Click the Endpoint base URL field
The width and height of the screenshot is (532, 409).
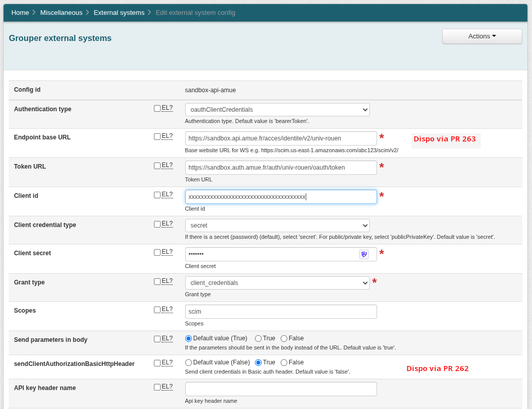(x=281, y=138)
